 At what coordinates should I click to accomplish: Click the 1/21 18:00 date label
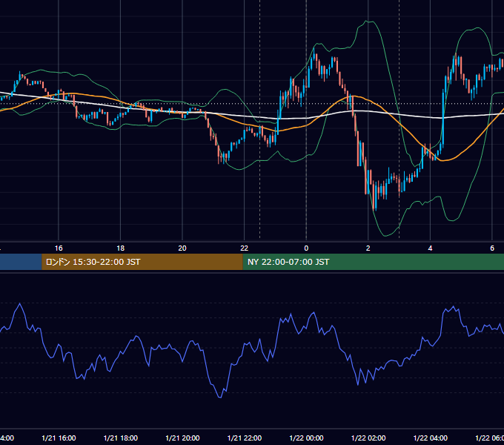click(121, 438)
